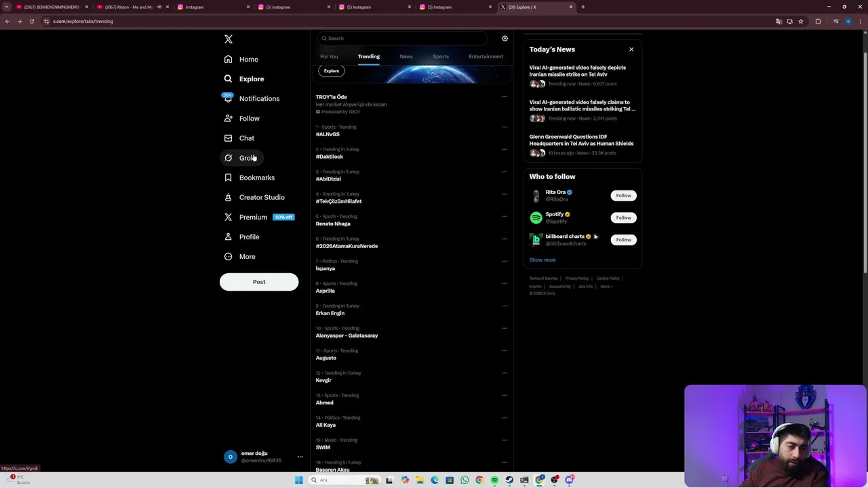Open Premium in the sidebar
Viewport: 868px width, 488px height.
point(259,217)
